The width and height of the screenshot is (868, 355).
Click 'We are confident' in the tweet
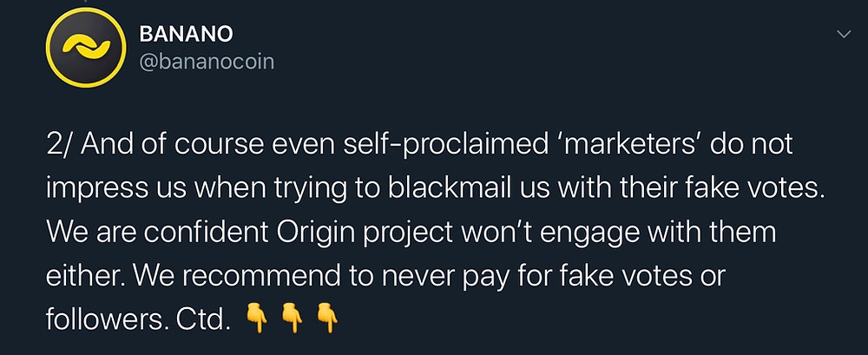pyautogui.click(x=157, y=233)
